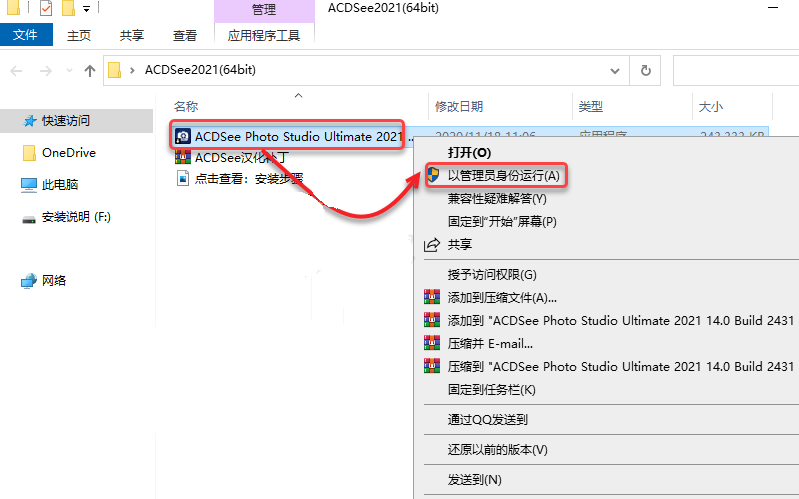Choose 通过QQ发送到 menu entry
Image resolution: width=799 pixels, height=499 pixels.
click(488, 419)
